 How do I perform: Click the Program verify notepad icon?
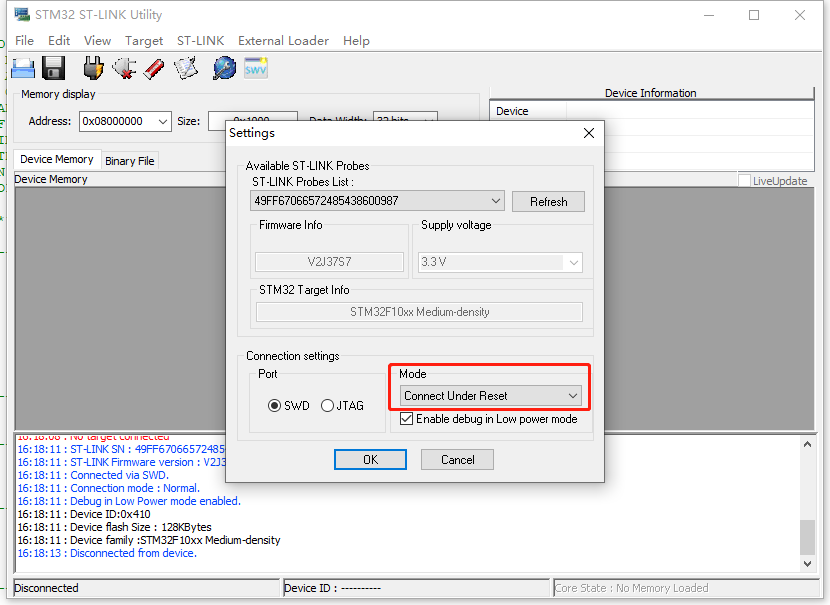tap(186, 68)
